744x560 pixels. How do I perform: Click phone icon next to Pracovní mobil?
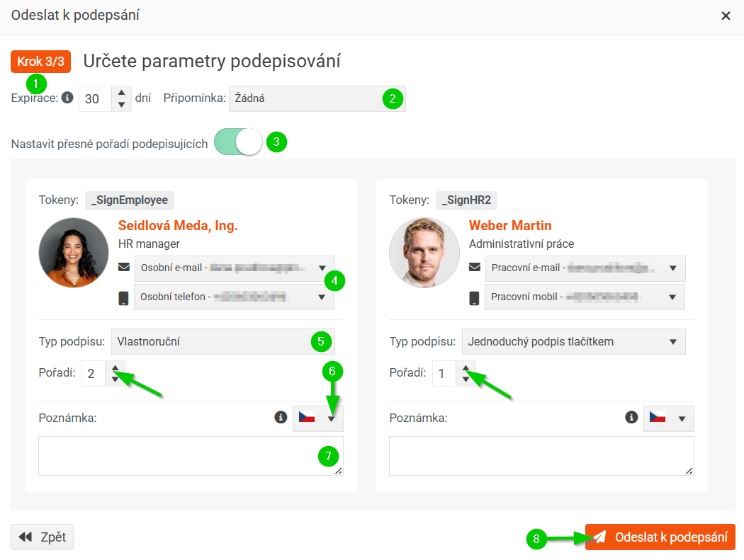click(x=474, y=298)
